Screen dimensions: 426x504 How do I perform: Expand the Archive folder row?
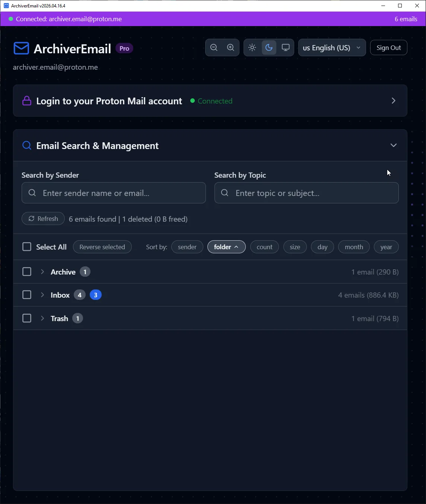click(42, 272)
